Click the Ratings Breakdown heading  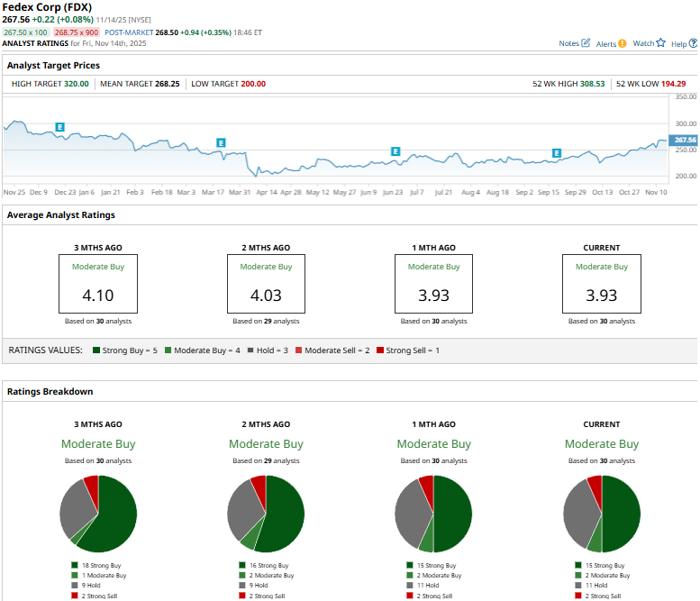coord(50,391)
